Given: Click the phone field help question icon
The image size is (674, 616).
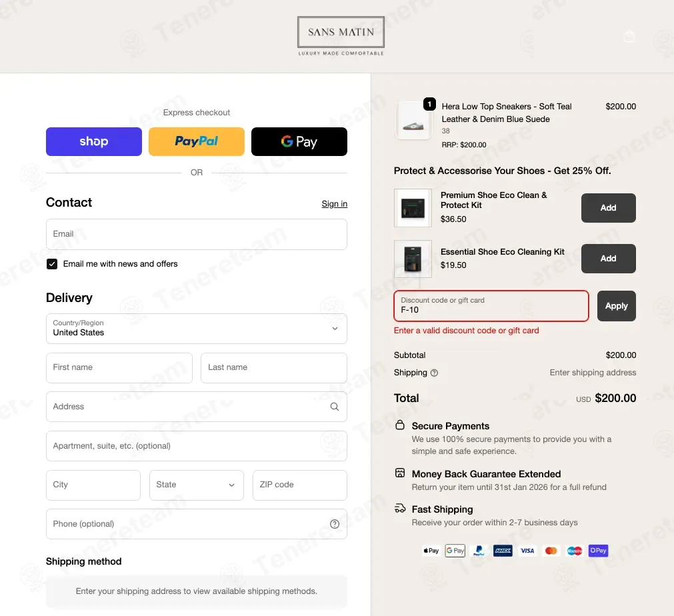Looking at the screenshot, I should click(335, 524).
